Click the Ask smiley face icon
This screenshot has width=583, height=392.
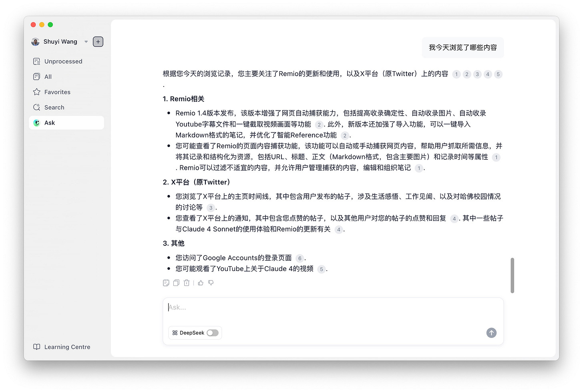point(36,123)
